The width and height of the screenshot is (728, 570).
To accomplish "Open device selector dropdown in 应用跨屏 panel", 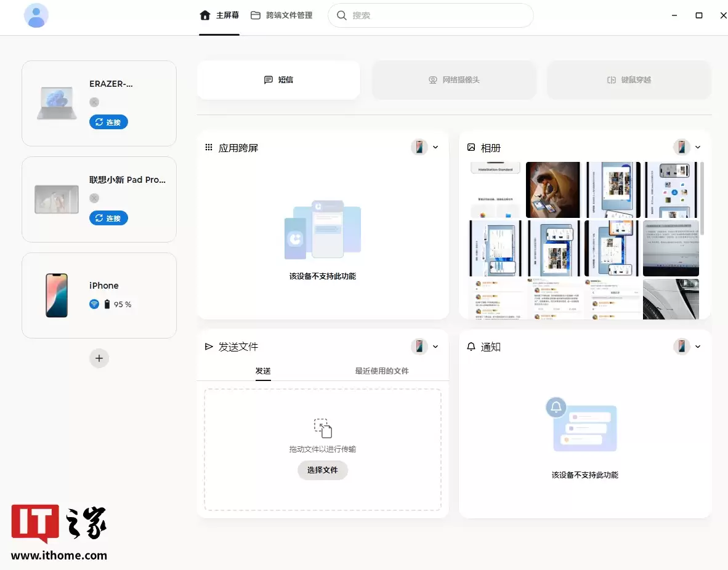I will coord(435,147).
